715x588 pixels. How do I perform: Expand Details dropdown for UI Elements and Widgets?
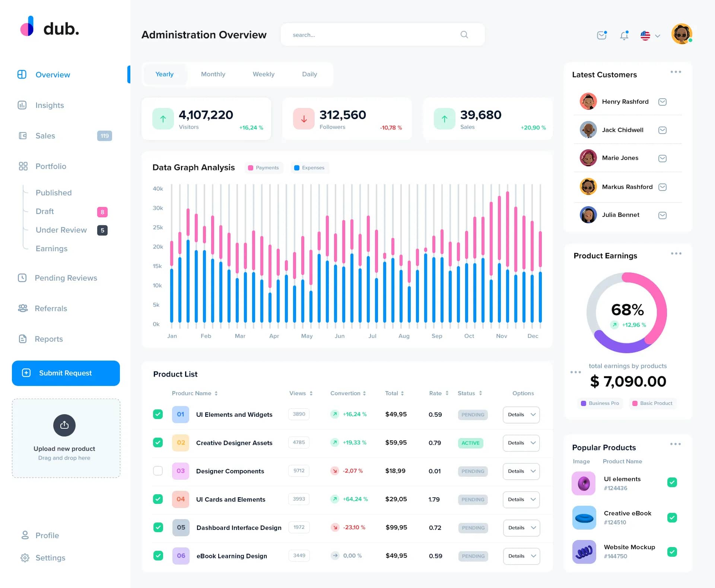[521, 415]
